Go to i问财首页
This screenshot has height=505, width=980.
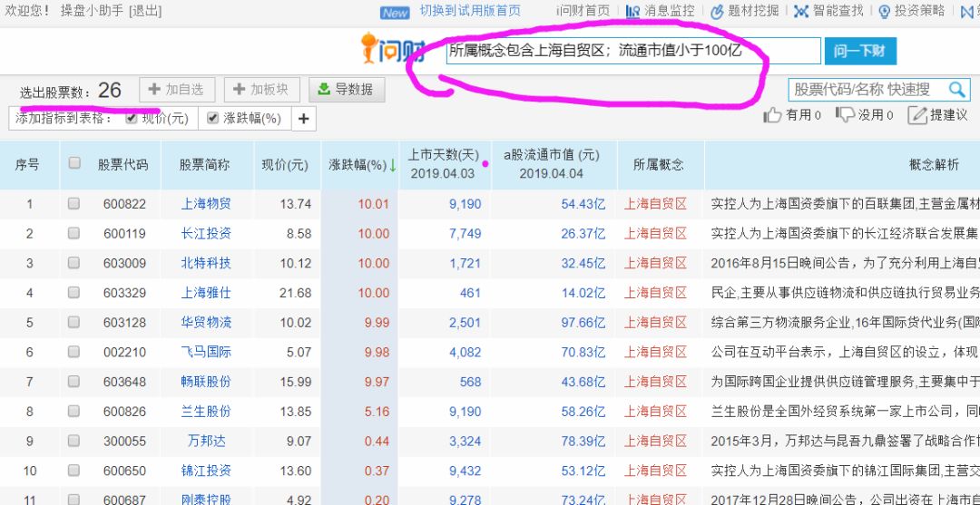click(x=583, y=11)
